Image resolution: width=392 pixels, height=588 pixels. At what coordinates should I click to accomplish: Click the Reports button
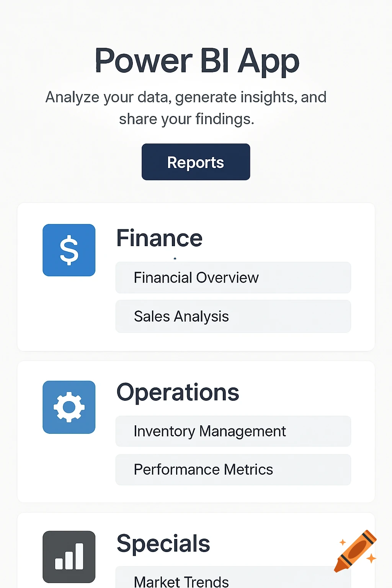coord(196,162)
